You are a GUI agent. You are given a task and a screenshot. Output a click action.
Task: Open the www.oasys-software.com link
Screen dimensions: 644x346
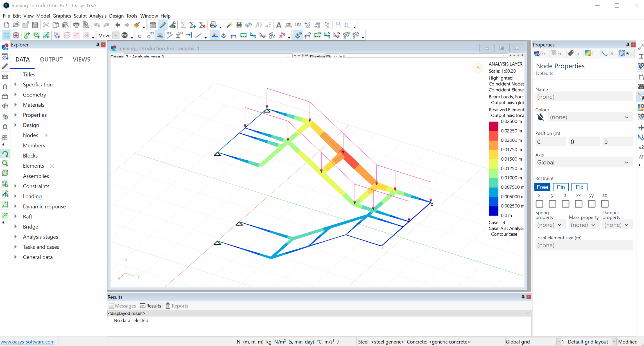click(28, 342)
